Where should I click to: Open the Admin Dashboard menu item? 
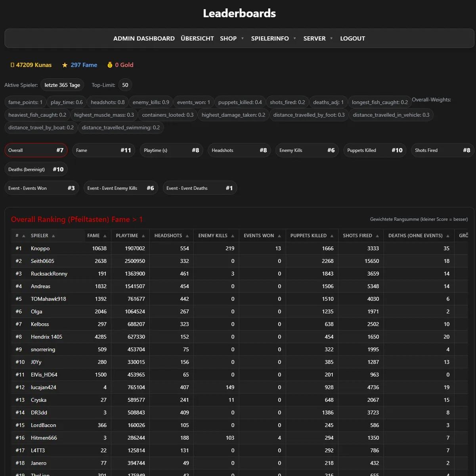coord(144,38)
